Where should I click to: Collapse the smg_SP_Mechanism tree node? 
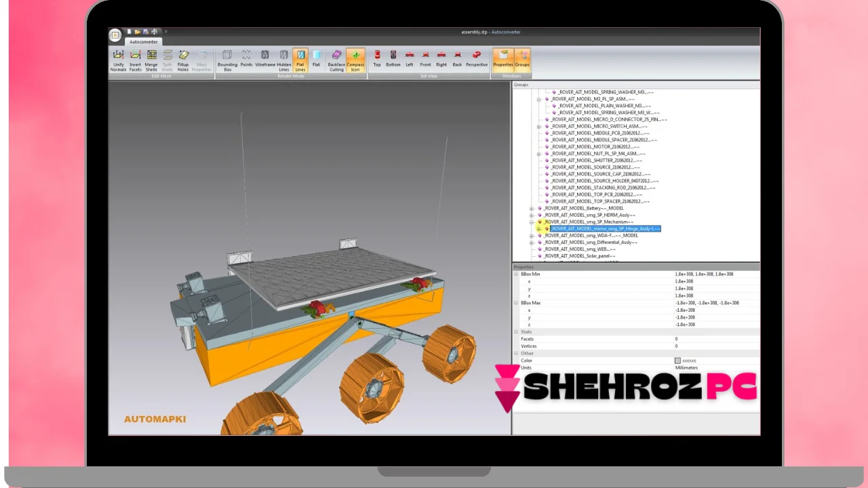tap(532, 222)
